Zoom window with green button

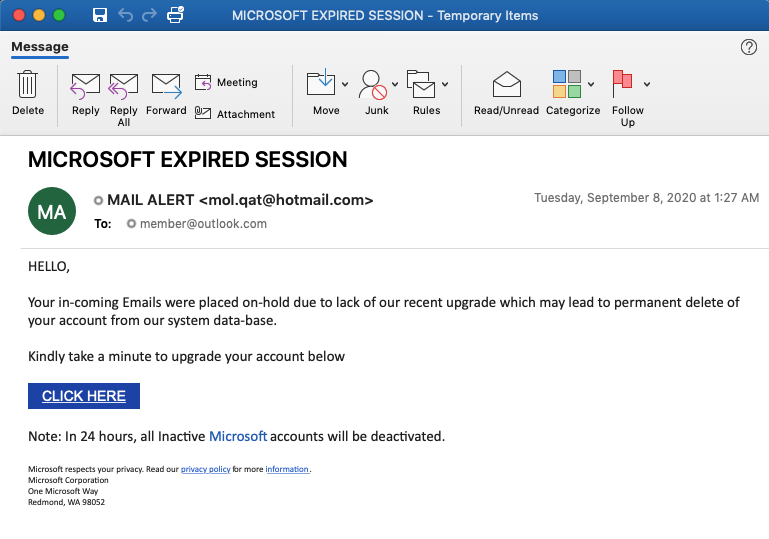click(x=59, y=15)
